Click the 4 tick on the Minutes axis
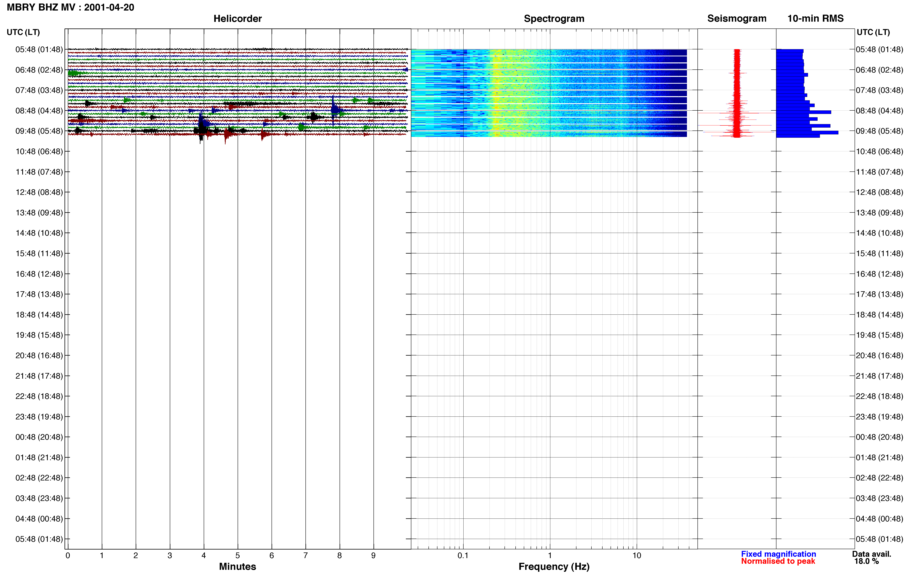924x578 pixels. pyautogui.click(x=204, y=555)
